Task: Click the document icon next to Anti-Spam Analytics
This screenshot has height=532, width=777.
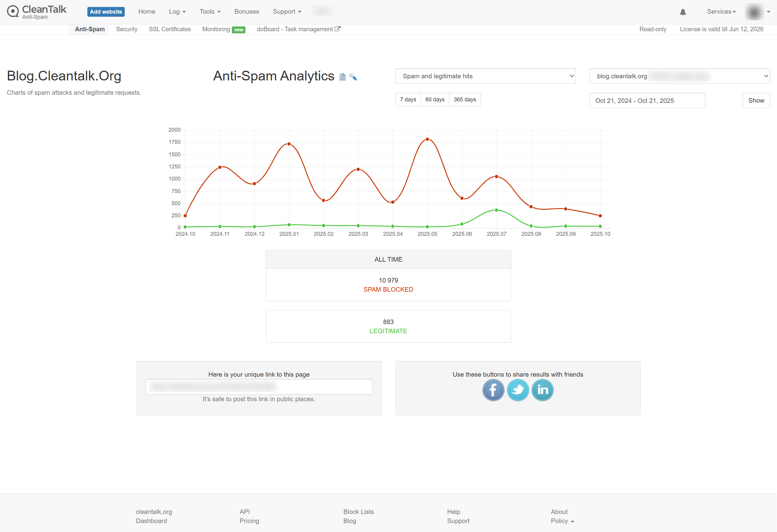Action: pyautogui.click(x=342, y=77)
